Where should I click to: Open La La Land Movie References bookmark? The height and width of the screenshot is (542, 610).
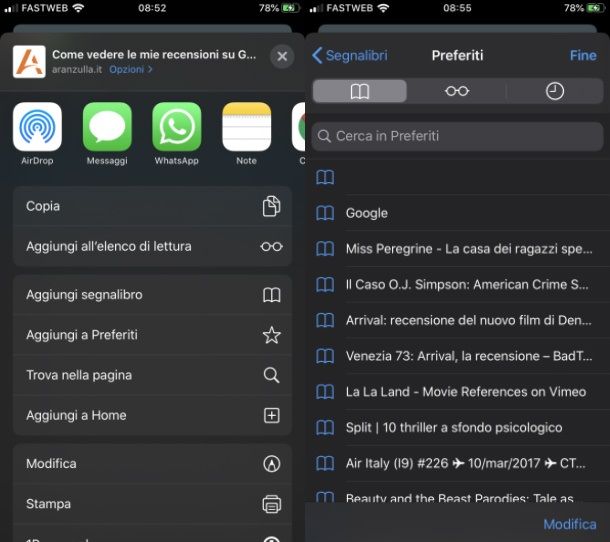point(460,392)
